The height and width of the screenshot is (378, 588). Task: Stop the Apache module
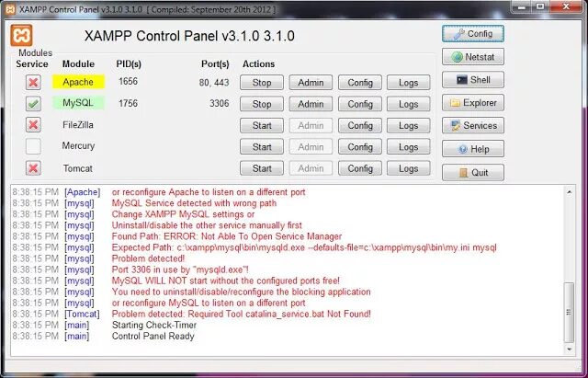(x=262, y=83)
